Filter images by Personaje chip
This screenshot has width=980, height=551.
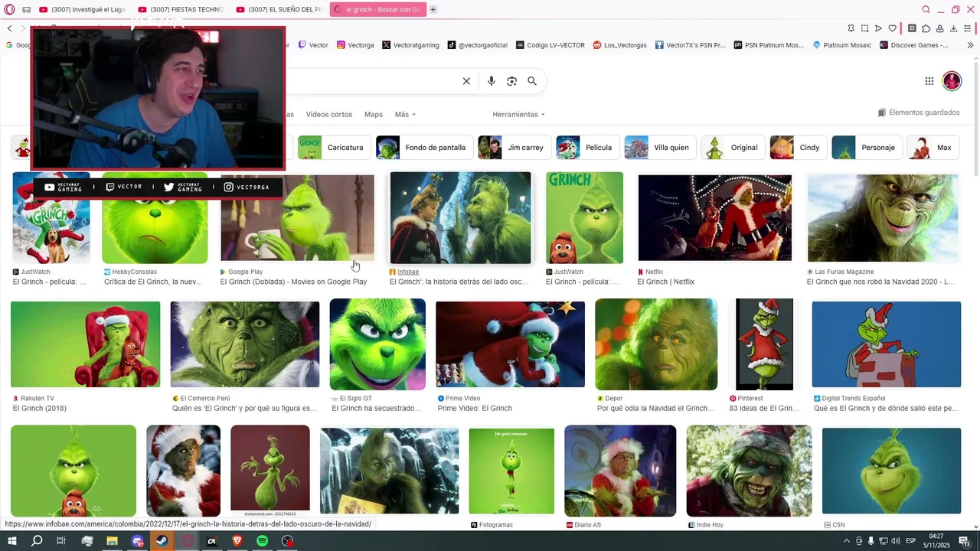[x=866, y=148]
